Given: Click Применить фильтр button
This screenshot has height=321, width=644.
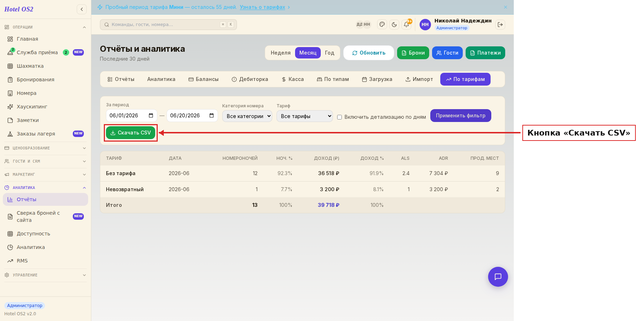Looking at the screenshot, I should pyautogui.click(x=461, y=116).
